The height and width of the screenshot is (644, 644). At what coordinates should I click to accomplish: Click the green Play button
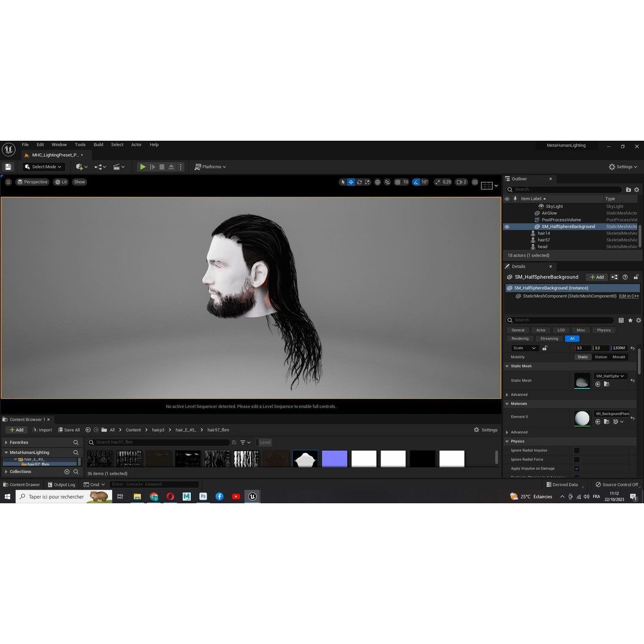click(143, 167)
